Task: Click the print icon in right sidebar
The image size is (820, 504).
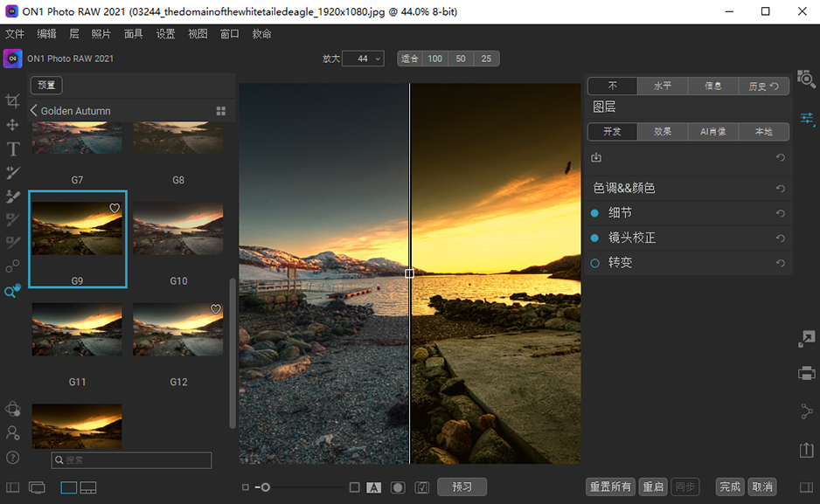Action: tap(806, 374)
